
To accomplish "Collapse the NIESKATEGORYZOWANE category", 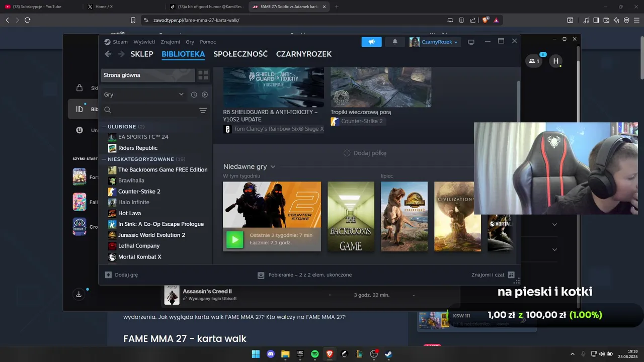I will (104, 159).
